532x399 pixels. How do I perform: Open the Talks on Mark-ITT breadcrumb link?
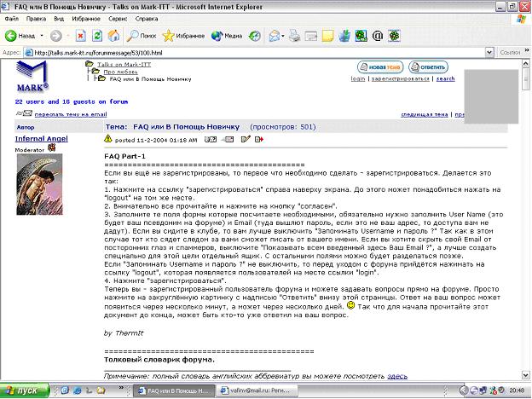click(x=124, y=65)
